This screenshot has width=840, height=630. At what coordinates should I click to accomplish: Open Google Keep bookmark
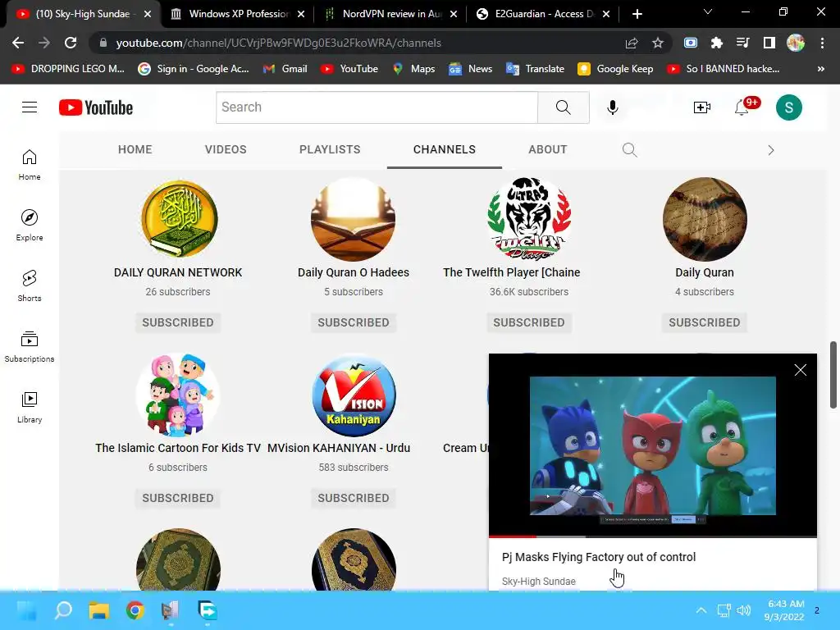(615, 69)
